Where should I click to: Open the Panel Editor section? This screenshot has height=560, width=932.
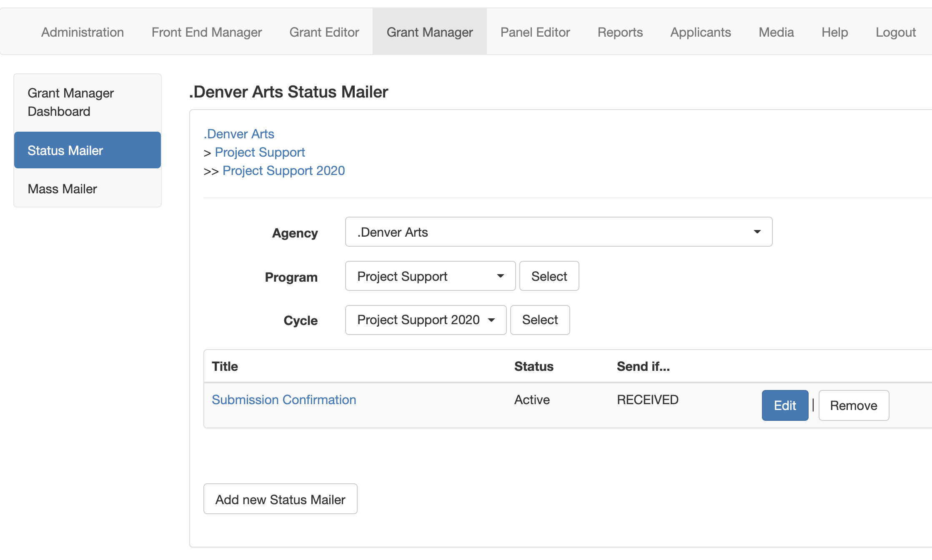click(x=535, y=32)
